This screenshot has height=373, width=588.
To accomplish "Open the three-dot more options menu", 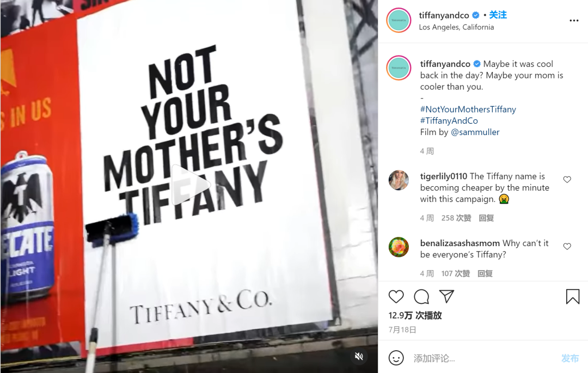I will coord(574,21).
